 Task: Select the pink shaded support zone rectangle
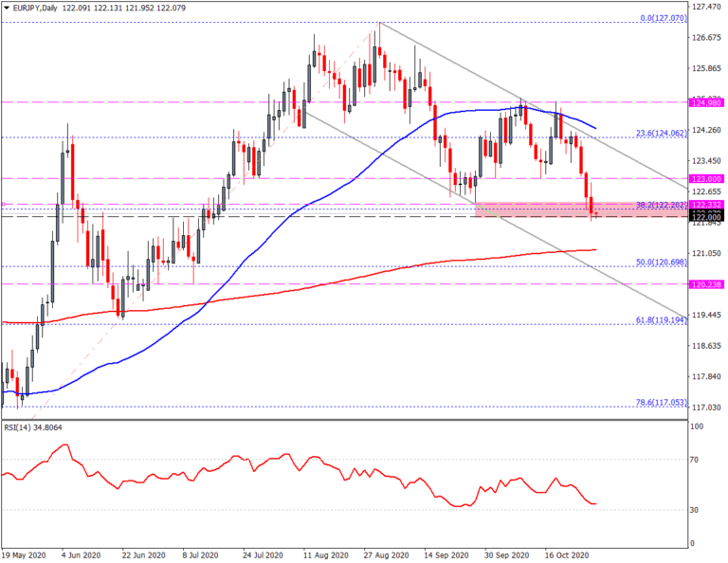click(x=581, y=209)
